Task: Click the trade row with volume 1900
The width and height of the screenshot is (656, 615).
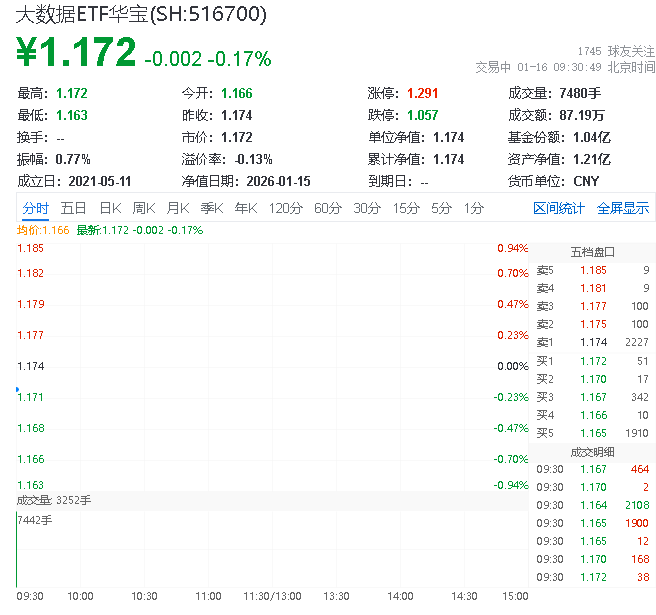Action: coord(592,523)
